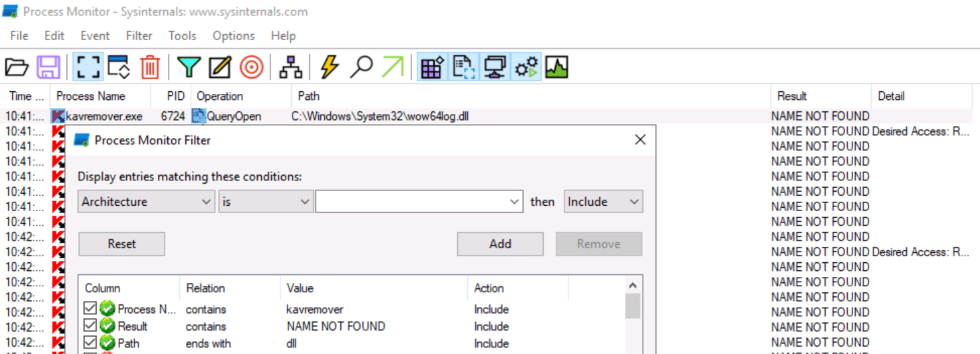Click the filter list Column header
The width and height of the screenshot is (980, 354).
[x=129, y=288]
